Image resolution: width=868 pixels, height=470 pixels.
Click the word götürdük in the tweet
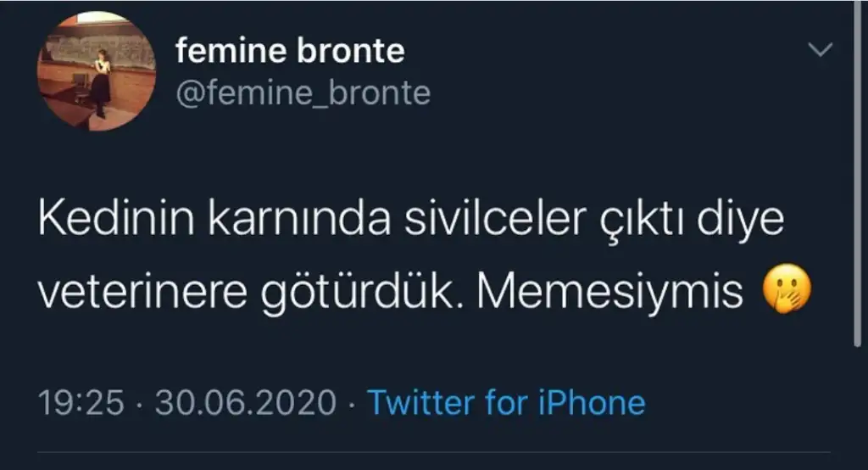[x=361, y=293]
